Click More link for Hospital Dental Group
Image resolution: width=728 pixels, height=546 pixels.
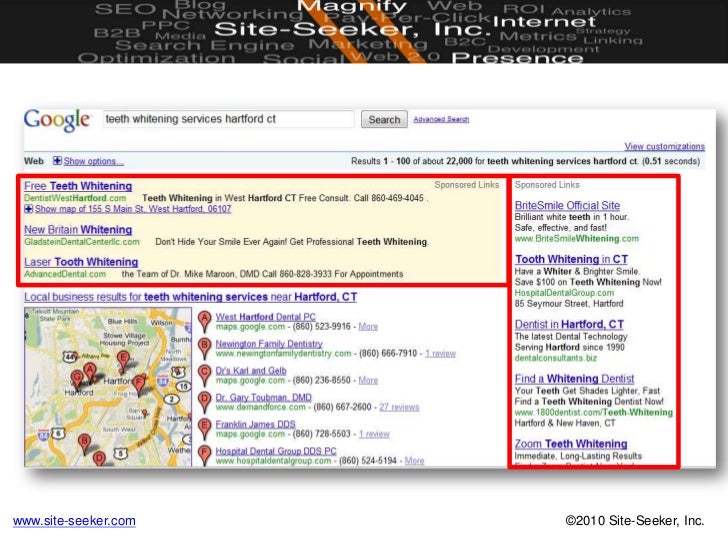[x=414, y=461]
